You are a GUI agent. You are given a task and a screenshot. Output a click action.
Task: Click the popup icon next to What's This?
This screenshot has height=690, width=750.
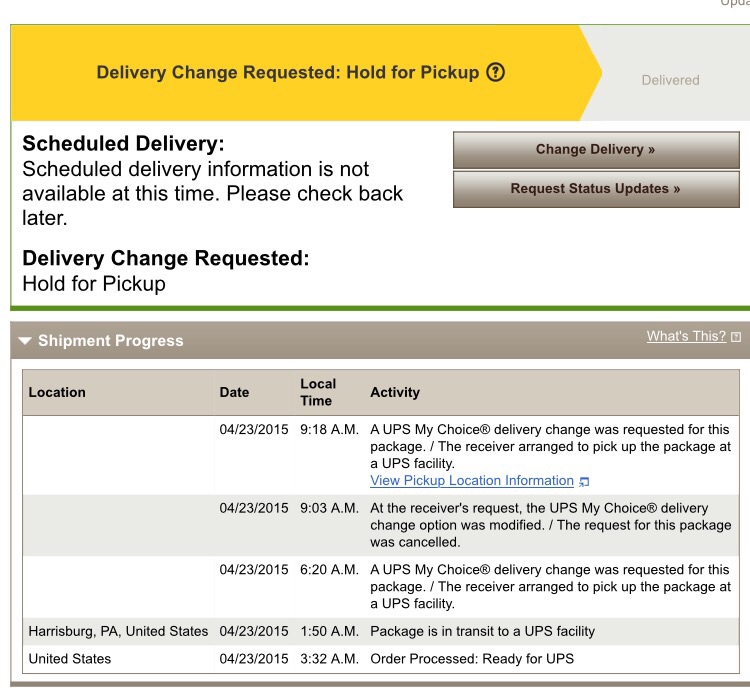(x=736, y=337)
